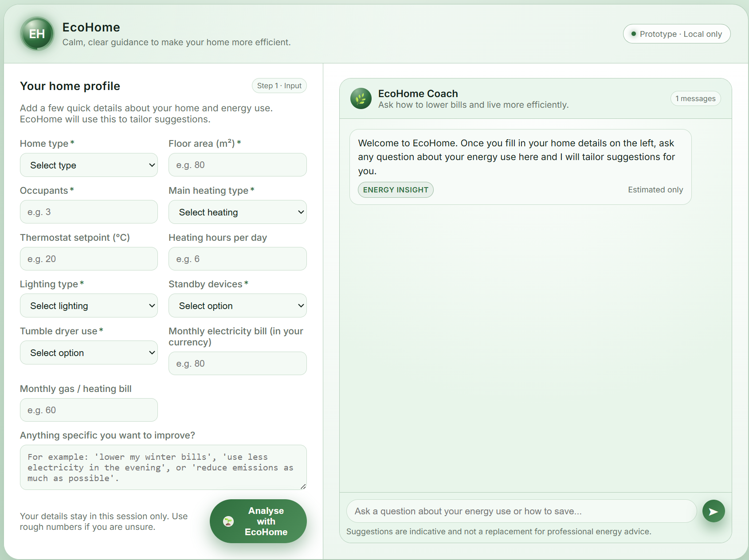
Task: Click the sprout icon in Analyse button
Action: pyautogui.click(x=228, y=521)
